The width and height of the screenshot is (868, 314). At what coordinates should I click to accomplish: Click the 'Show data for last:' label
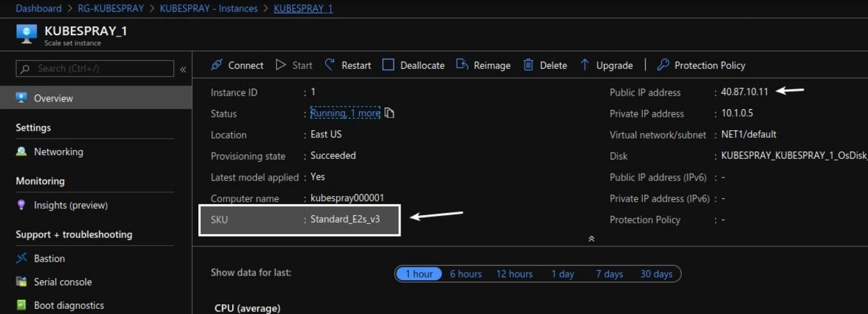tap(251, 273)
